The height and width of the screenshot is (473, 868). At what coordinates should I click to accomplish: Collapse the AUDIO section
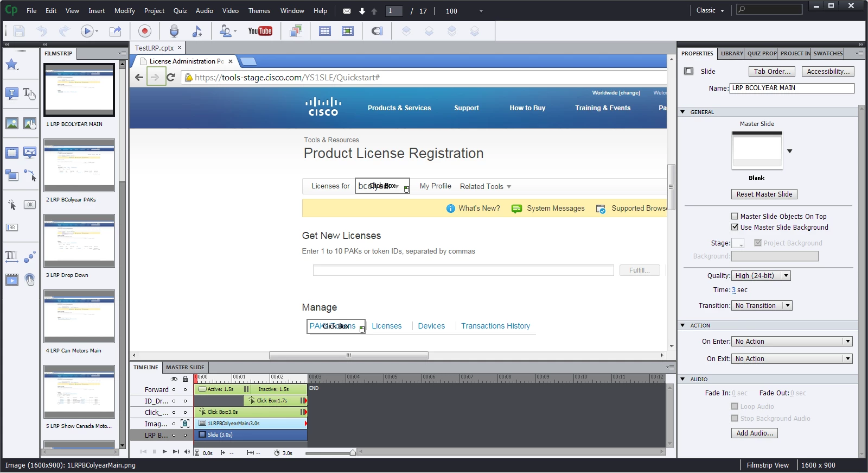click(x=682, y=379)
